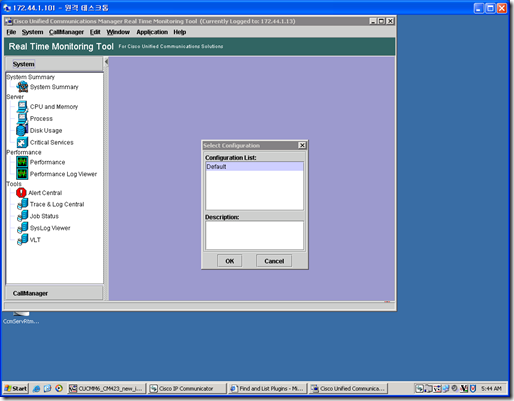Select Process tree label
This screenshot has height=401, width=514.
tap(41, 119)
